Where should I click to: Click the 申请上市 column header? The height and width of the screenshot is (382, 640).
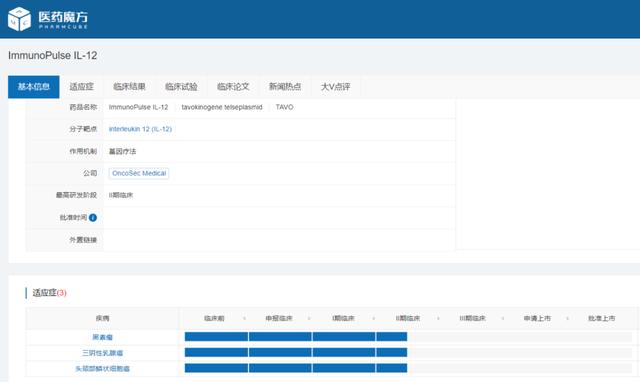(537, 318)
